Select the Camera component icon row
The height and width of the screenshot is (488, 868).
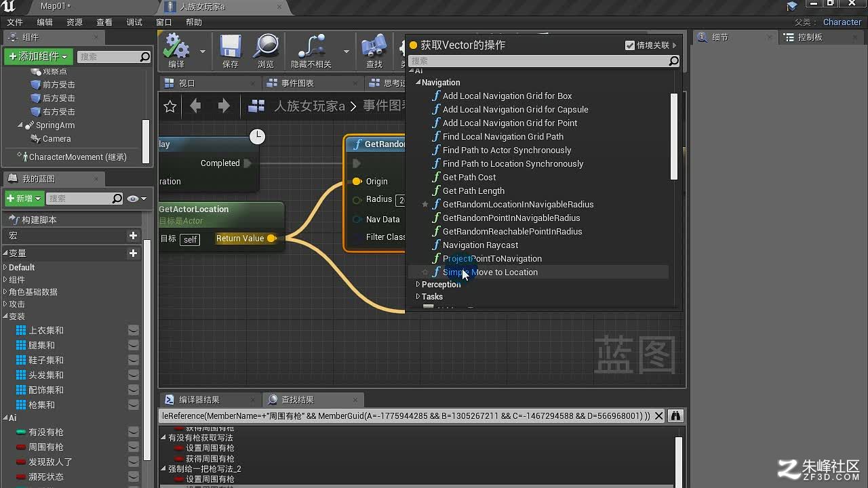51,139
